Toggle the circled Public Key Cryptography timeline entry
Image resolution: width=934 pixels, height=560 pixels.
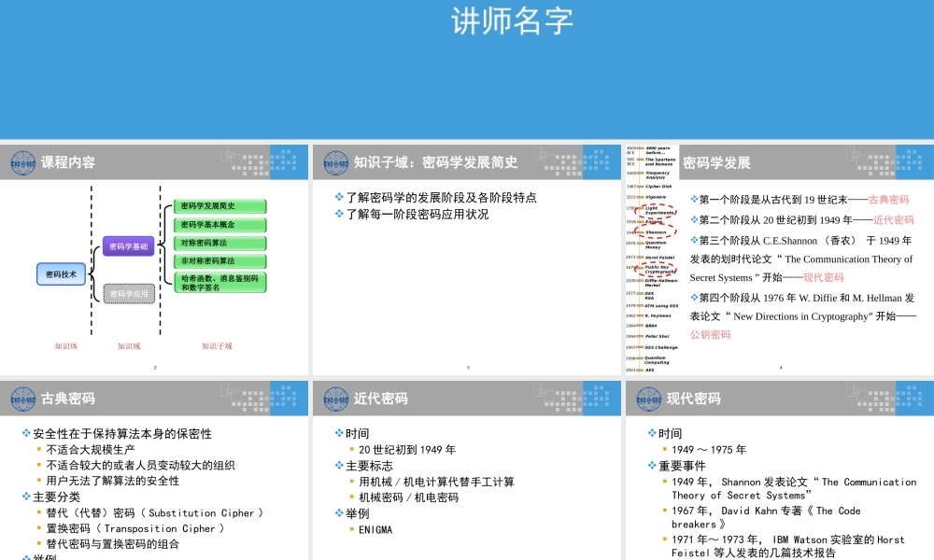pos(655,270)
